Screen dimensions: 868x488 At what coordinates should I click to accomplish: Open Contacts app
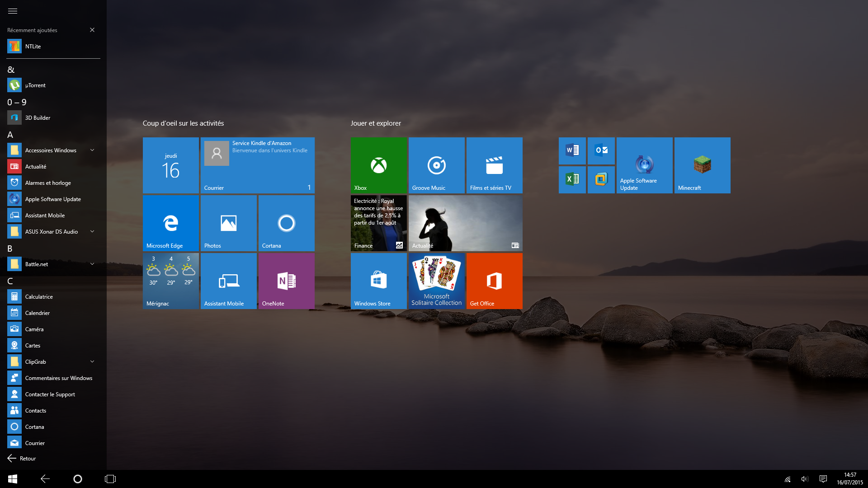[53, 410]
